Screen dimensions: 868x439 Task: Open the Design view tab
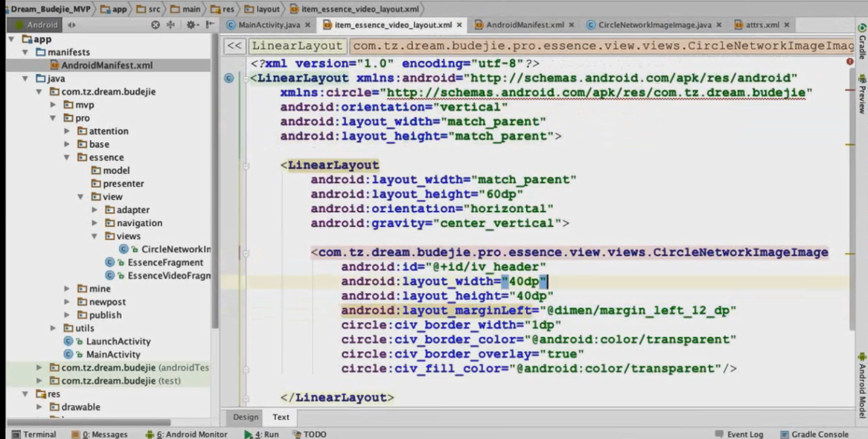[x=245, y=417]
